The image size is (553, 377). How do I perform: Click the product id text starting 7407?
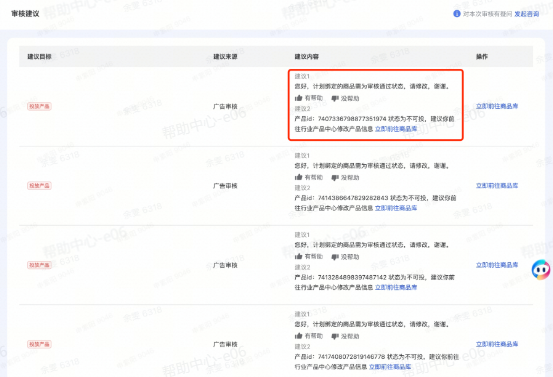click(x=352, y=119)
